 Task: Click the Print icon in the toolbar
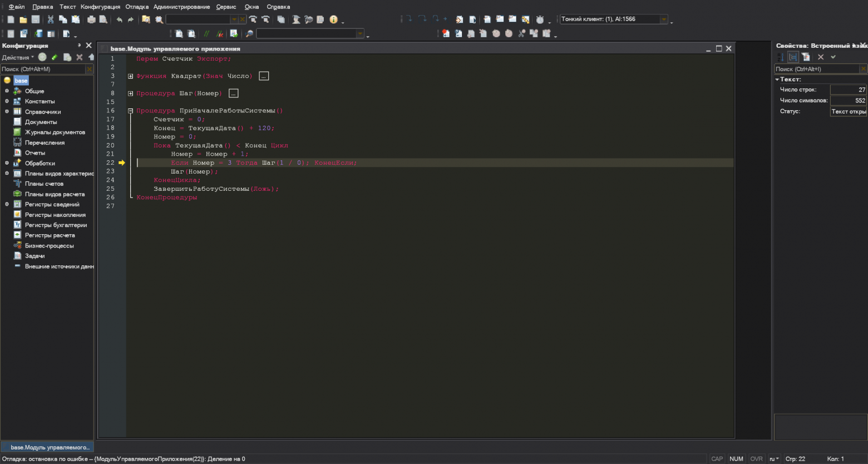pos(91,19)
